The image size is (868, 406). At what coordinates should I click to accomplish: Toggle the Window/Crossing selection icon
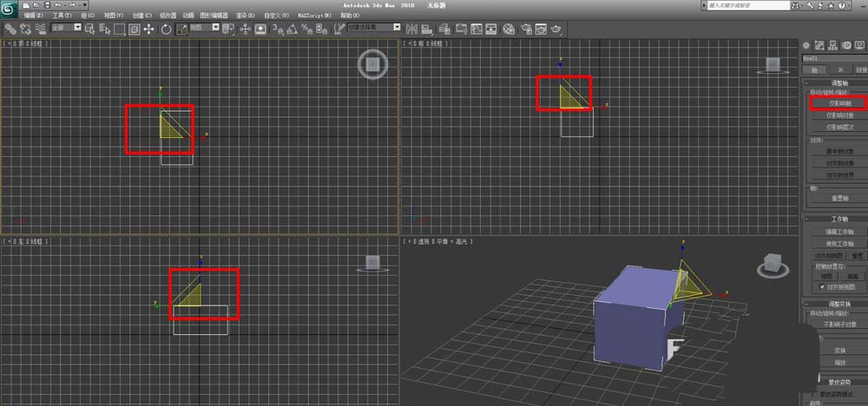click(134, 29)
